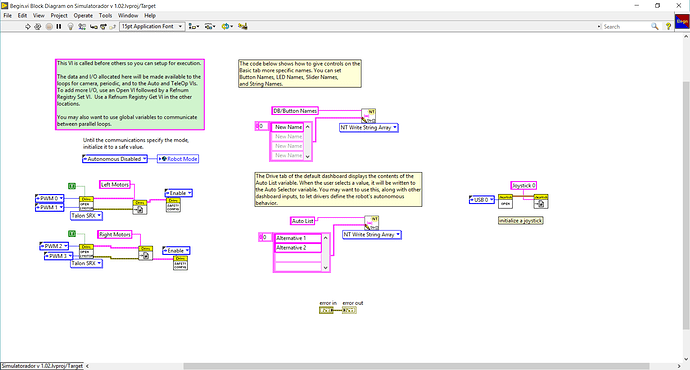
Task: Click the Alternative 1 array element
Action: 298,238
